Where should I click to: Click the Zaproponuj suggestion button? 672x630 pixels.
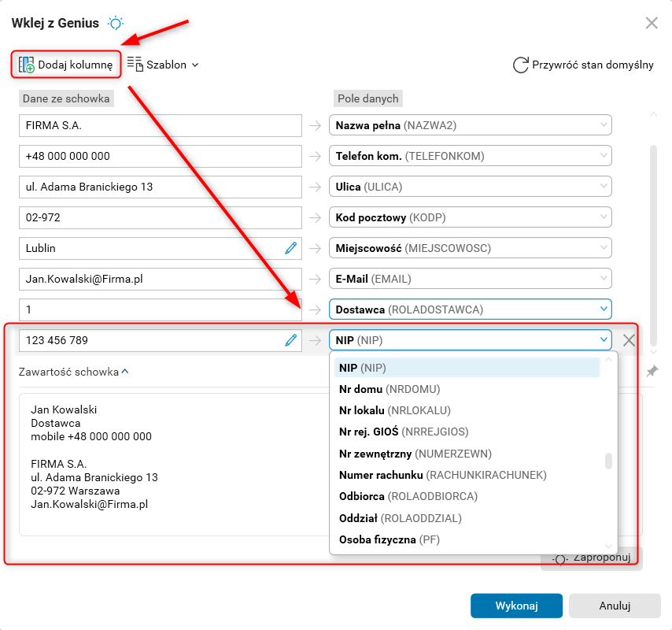(592, 558)
